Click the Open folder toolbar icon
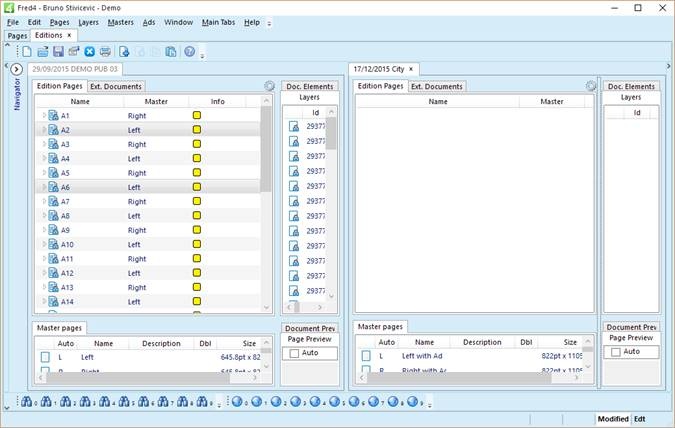This screenshot has width=675, height=428. point(43,52)
